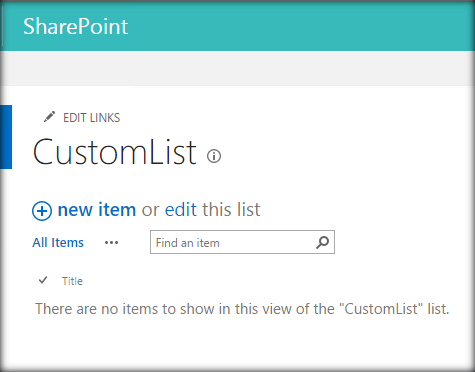The image size is (475, 372).
Task: Click the pencil icon beside EDIT LINKS
Action: [49, 117]
